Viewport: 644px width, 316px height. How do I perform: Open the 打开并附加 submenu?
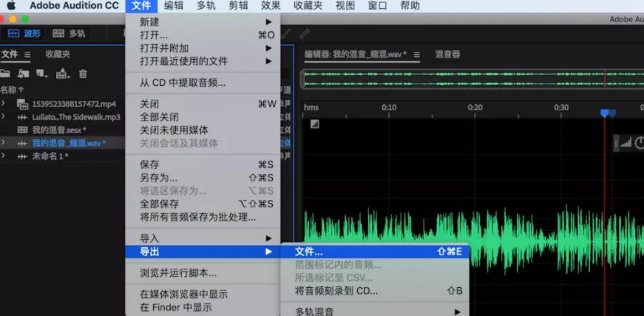coord(203,48)
